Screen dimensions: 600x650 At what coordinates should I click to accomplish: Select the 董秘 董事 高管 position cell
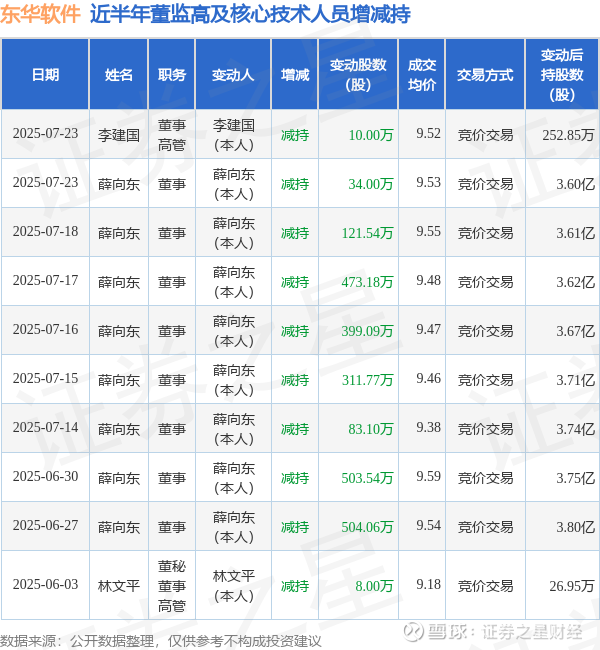[x=172, y=585]
